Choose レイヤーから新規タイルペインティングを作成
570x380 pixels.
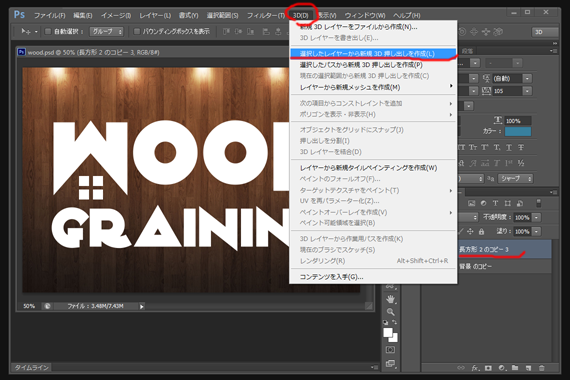(x=373, y=168)
